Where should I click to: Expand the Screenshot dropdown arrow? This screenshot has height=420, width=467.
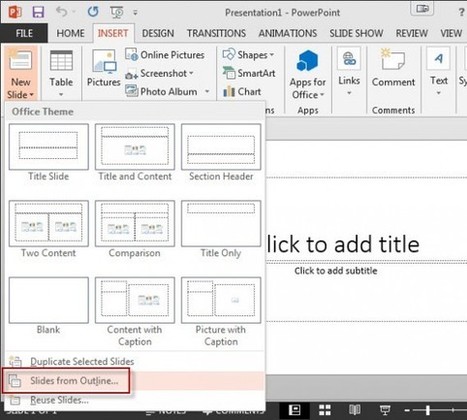coord(191,73)
